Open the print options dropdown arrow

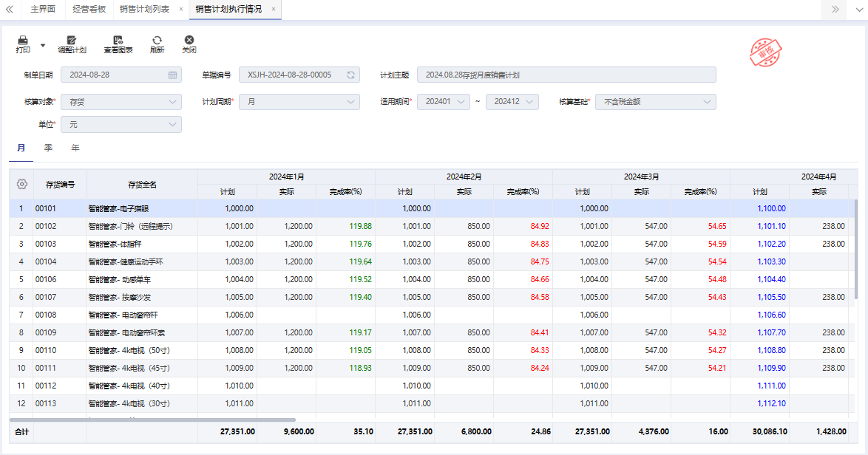click(x=42, y=45)
